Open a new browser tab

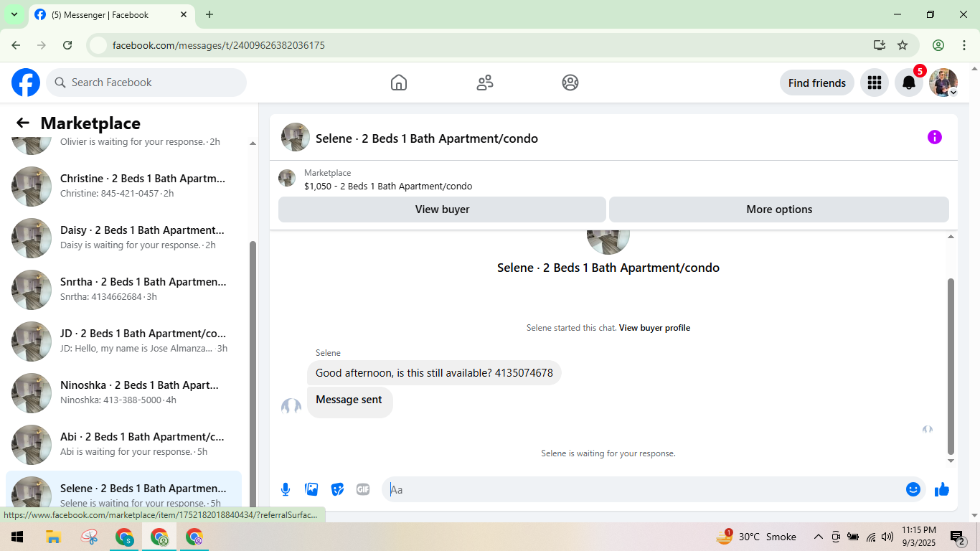point(209,14)
